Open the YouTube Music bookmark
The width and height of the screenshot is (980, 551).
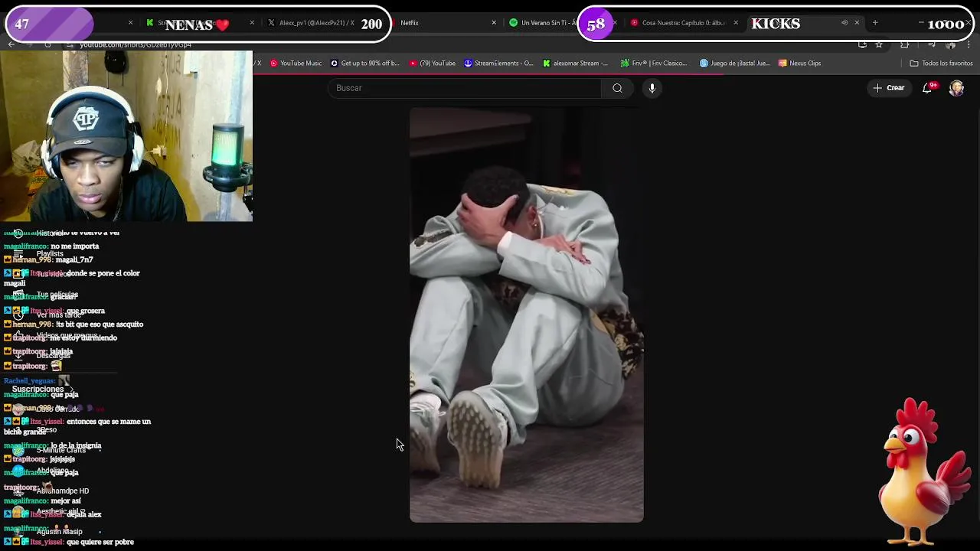296,64
